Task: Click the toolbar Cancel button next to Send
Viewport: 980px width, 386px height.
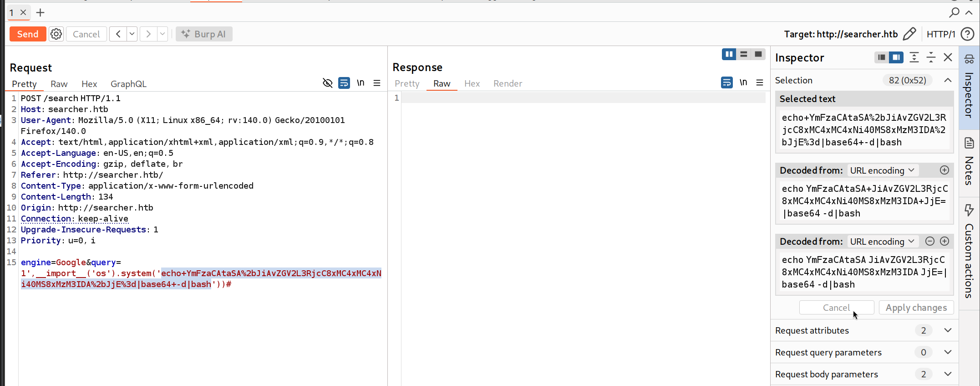Action: (x=86, y=34)
